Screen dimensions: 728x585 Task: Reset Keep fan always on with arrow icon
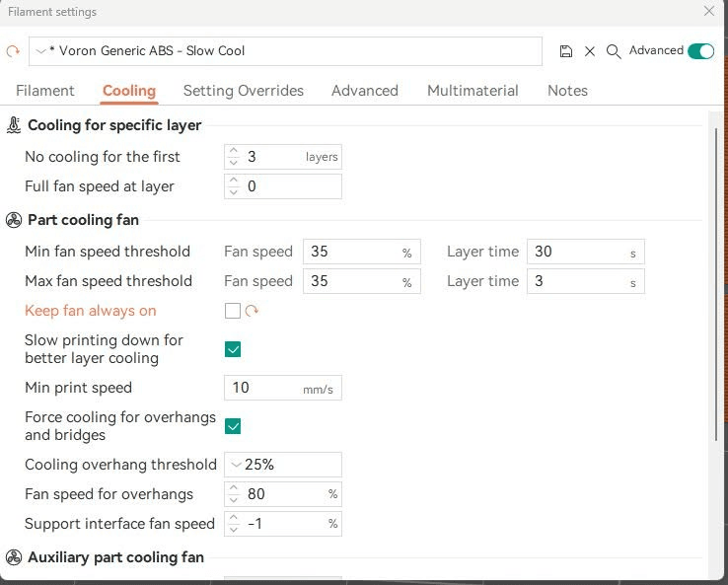pos(252,311)
